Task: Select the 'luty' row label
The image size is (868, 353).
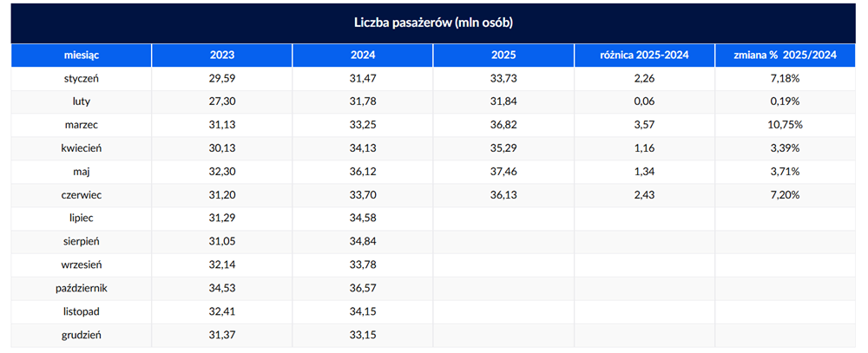Action: pyautogui.click(x=82, y=101)
